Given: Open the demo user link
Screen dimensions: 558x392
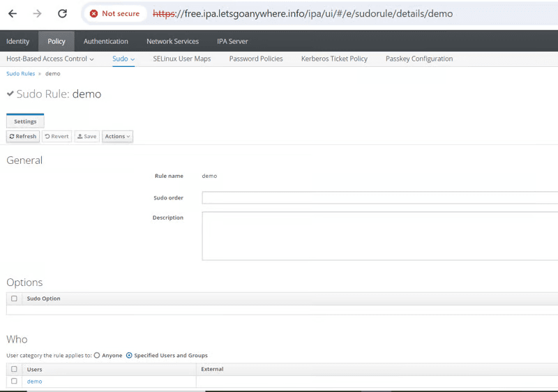Looking at the screenshot, I should pos(34,382).
